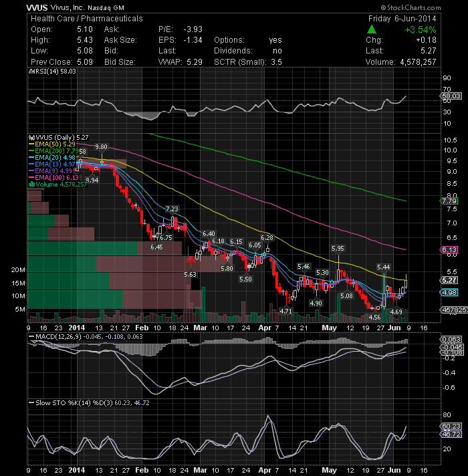Click the green up-arrow change indicator
Screen dimensions: 468x476
click(372, 29)
